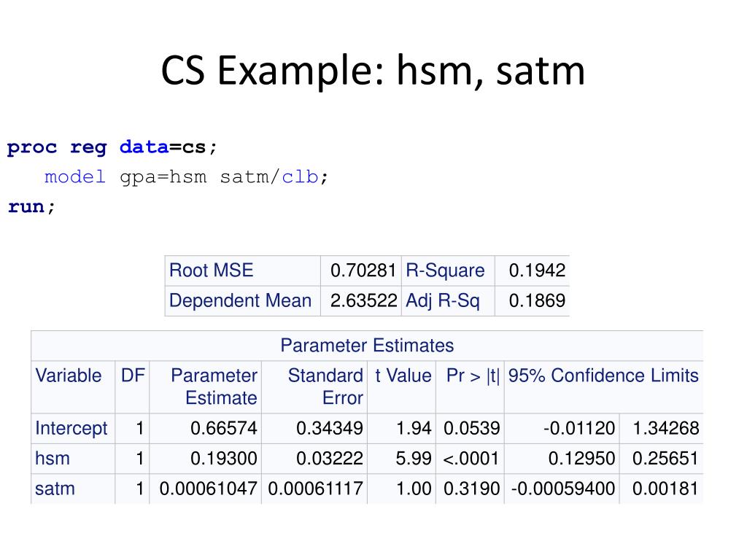Click the 'proc reg data=cs;' code line
747x560 pixels.
click(112, 147)
